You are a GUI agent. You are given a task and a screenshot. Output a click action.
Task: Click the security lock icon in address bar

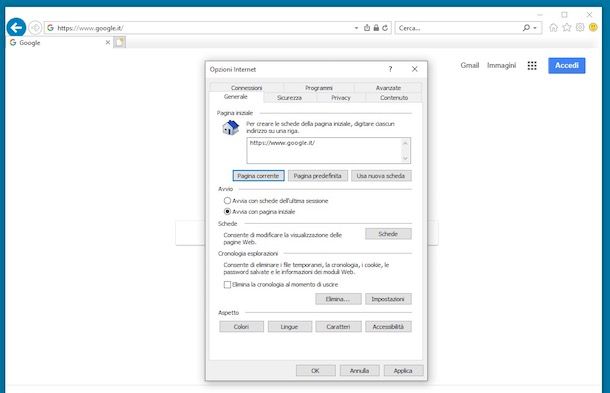[376, 28]
